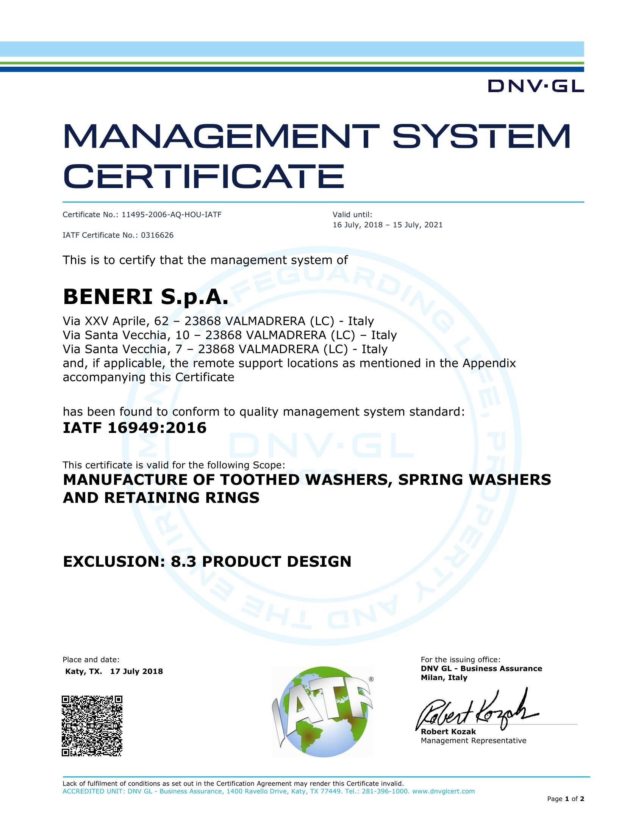Select 'Katy, TX. 17 July 2018'
The width and height of the screenshot is (644, 834).
click(114, 671)
